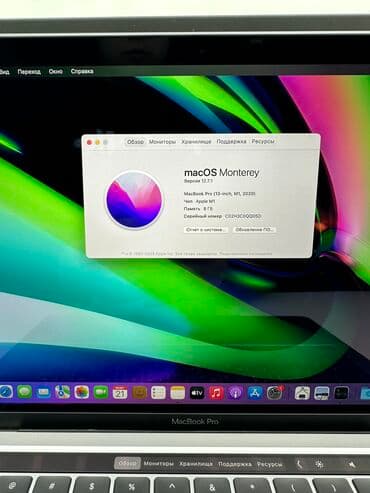Launch Podcasts from the dock
The width and height of the screenshot is (370, 493).
click(235, 393)
